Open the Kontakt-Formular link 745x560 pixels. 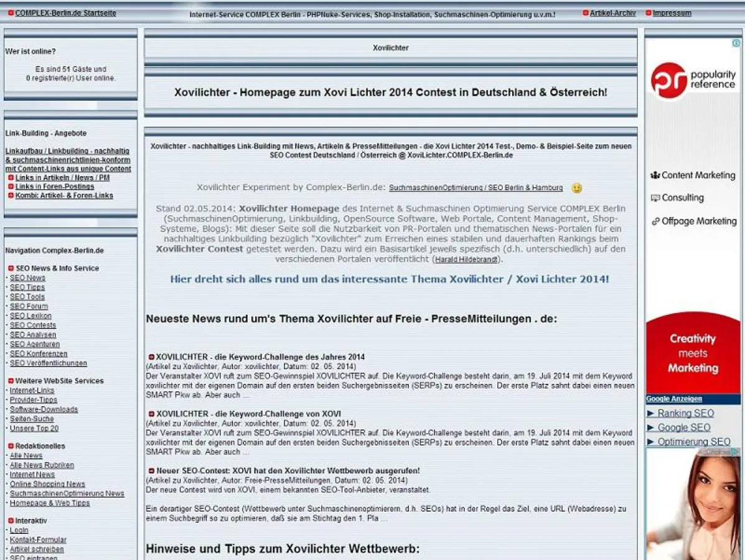tap(39, 539)
